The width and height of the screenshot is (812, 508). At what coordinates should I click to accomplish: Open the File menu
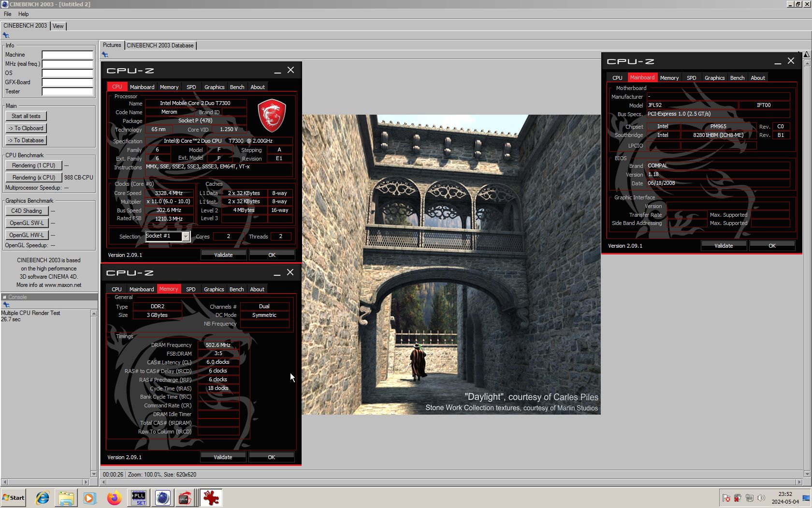(x=8, y=14)
